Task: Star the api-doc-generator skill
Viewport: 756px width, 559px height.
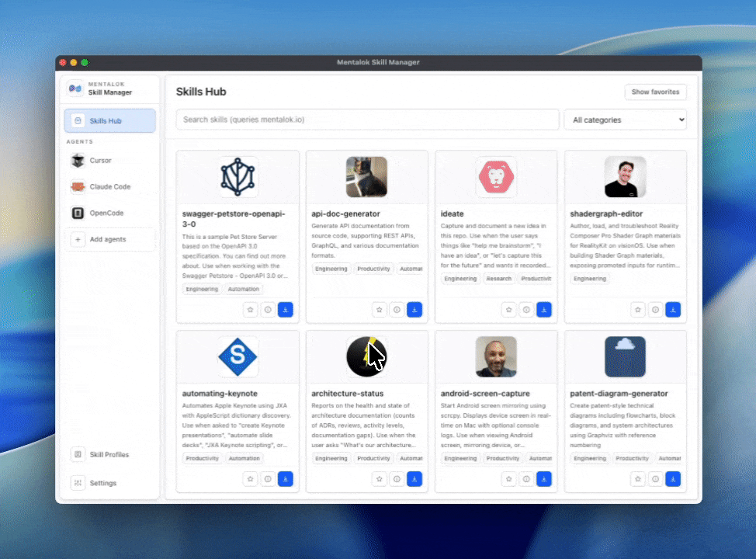Action: (x=380, y=310)
